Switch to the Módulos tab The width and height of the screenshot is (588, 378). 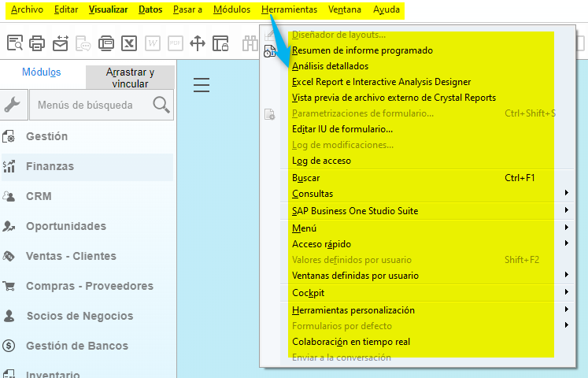pos(41,72)
